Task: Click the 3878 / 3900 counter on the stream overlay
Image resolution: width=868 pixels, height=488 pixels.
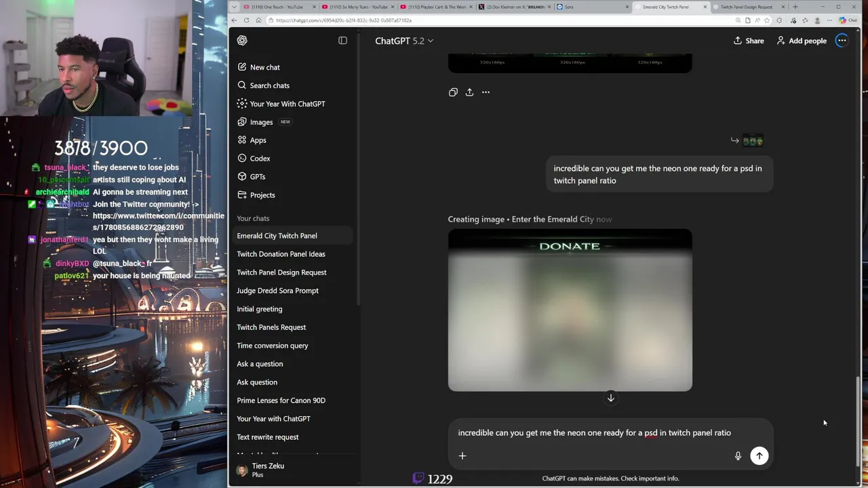Action: point(100,148)
